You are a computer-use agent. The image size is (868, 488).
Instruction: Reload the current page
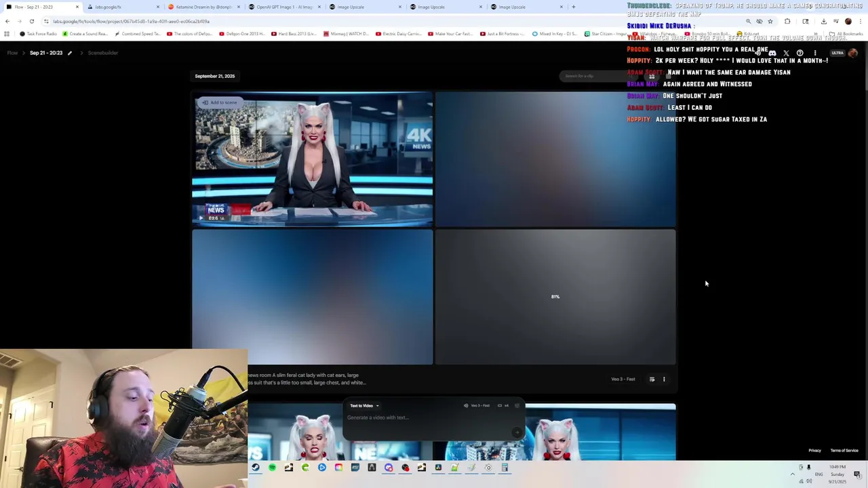pos(31,21)
